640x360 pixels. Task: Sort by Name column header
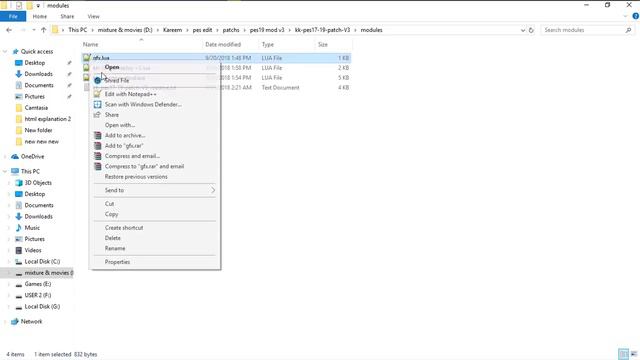tap(91, 44)
